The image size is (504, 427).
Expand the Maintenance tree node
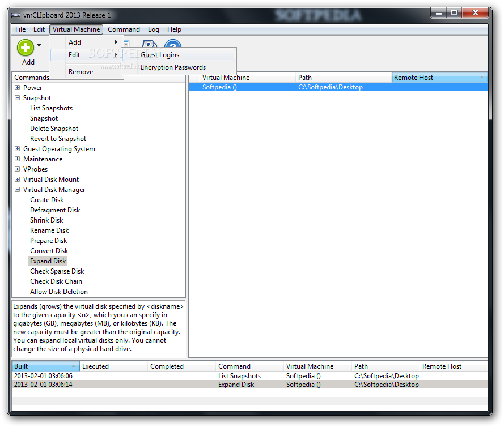point(18,159)
